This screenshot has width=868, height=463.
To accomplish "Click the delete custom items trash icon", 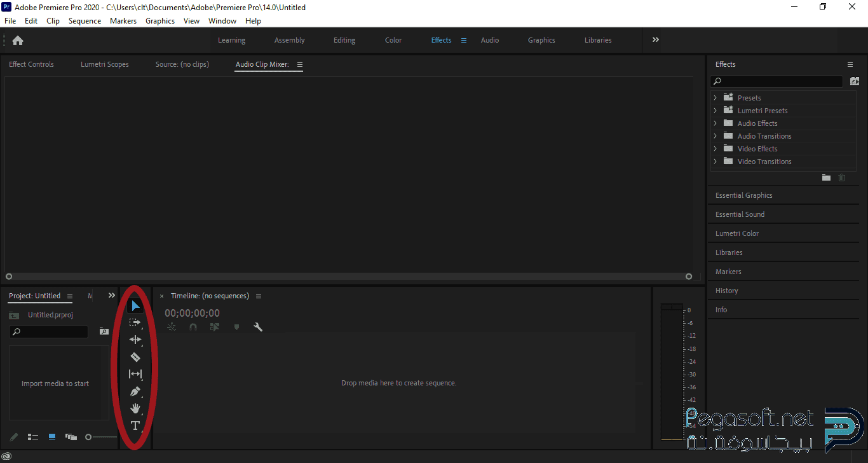I will click(841, 177).
